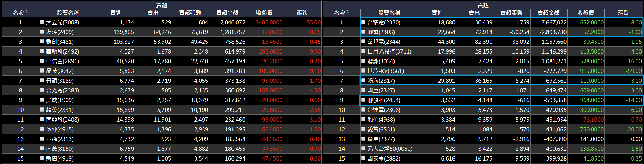Toggle the checkbox next to 聯電(2303)

(x=363, y=32)
